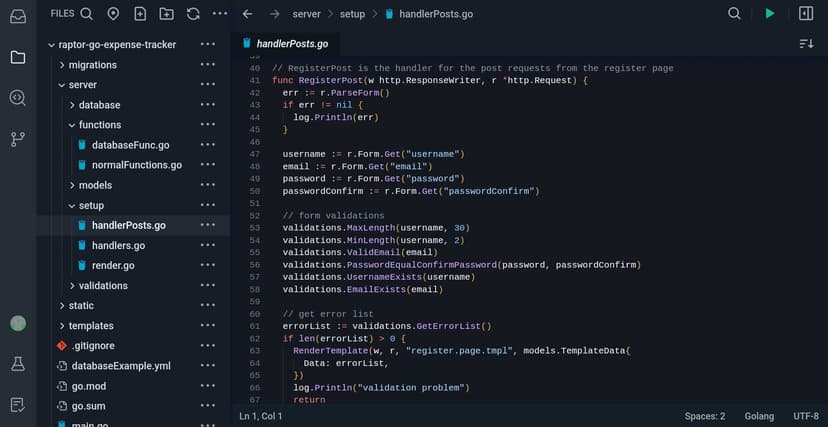Select handlerPosts.go in the file tree
828x427 pixels.
click(129, 225)
